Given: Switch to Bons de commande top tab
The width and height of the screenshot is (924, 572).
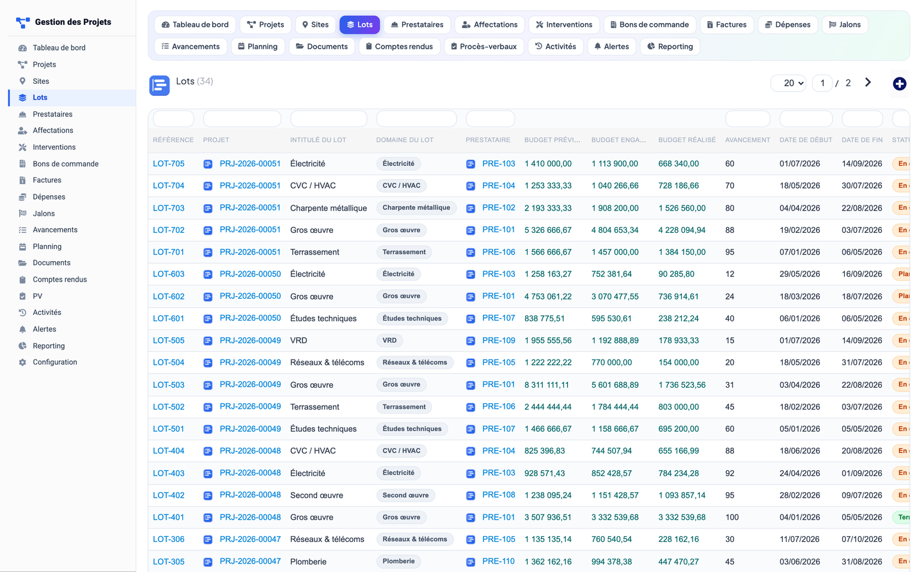Looking at the screenshot, I should (x=650, y=25).
